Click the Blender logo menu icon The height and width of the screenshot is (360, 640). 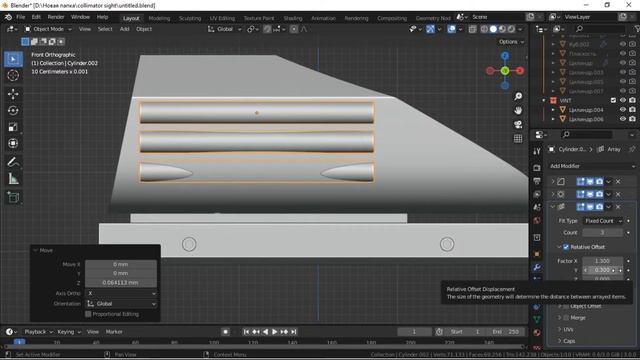coord(8,17)
